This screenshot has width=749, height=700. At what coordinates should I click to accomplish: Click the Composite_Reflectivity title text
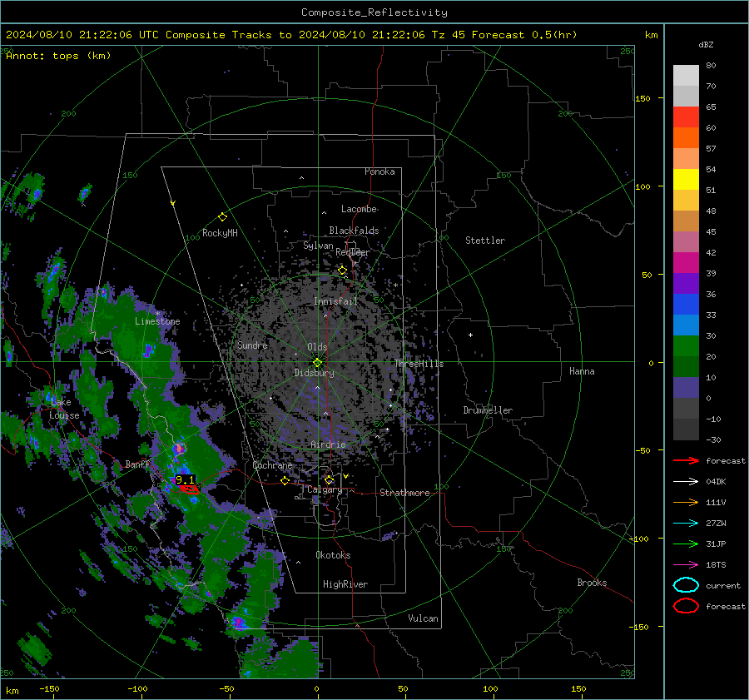click(374, 12)
